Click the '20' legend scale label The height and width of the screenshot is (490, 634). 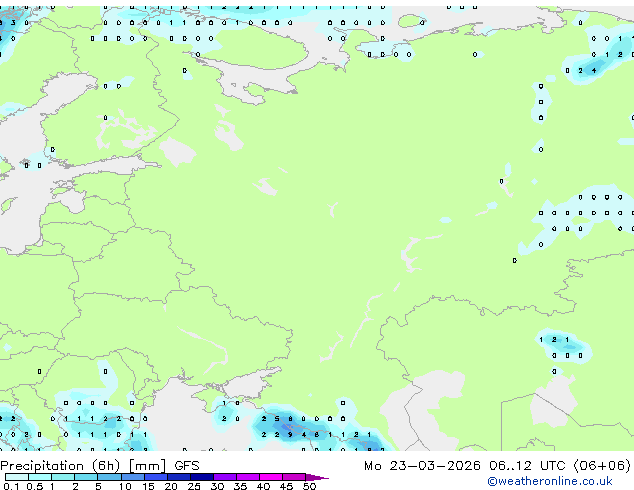tap(171, 486)
